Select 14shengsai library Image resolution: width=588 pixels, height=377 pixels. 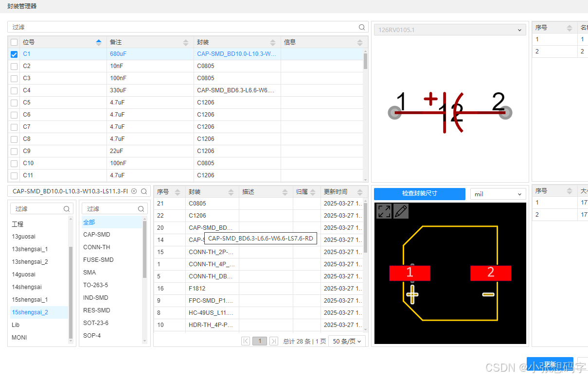click(x=39, y=287)
